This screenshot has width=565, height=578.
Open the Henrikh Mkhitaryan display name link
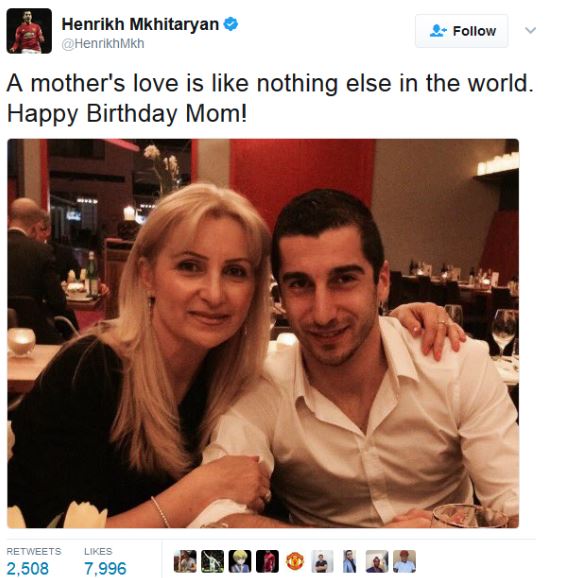coord(140,24)
